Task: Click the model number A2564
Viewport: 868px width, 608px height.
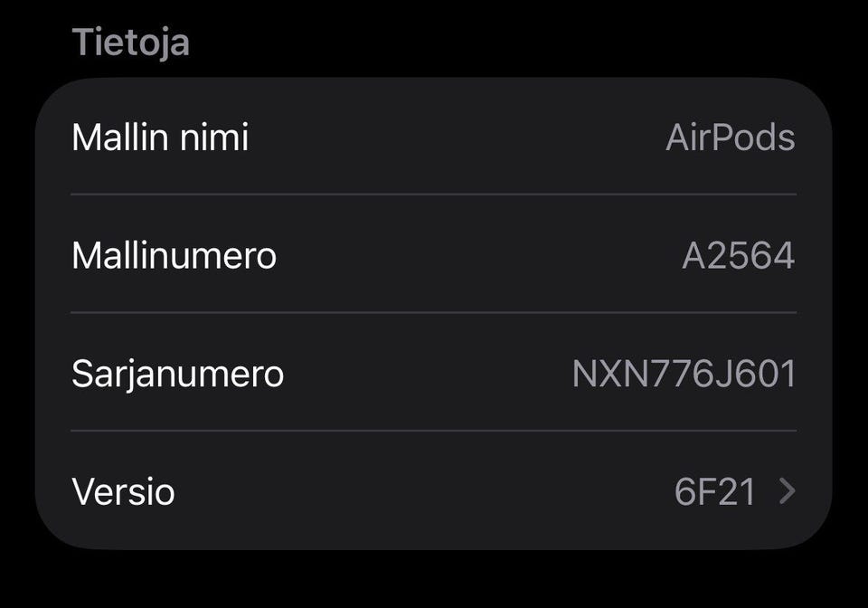Action: click(738, 255)
